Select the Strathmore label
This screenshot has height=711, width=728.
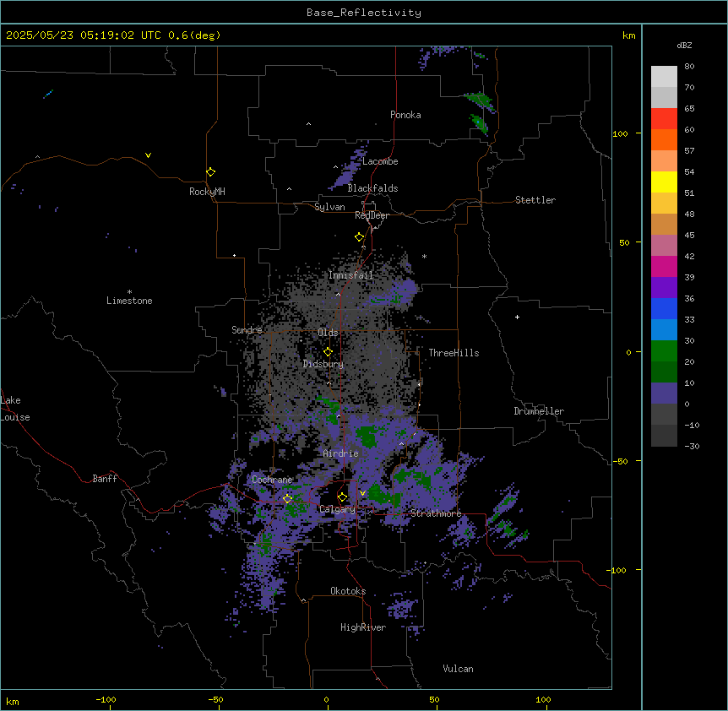tap(436, 513)
